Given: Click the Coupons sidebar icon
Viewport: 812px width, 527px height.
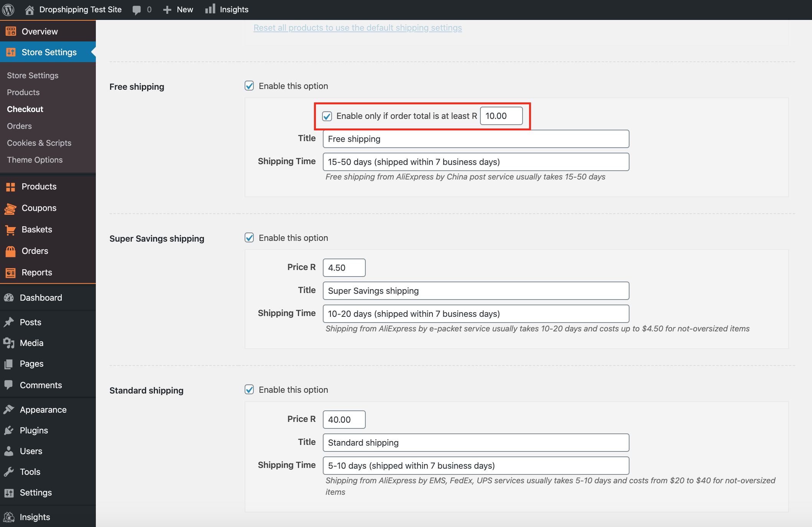Looking at the screenshot, I should point(10,208).
